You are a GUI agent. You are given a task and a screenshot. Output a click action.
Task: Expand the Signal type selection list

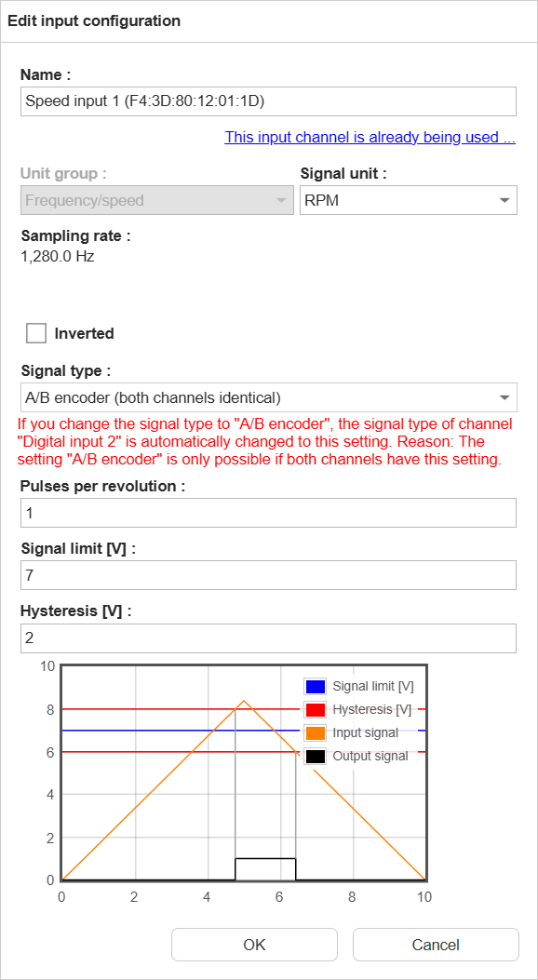[x=270, y=396]
